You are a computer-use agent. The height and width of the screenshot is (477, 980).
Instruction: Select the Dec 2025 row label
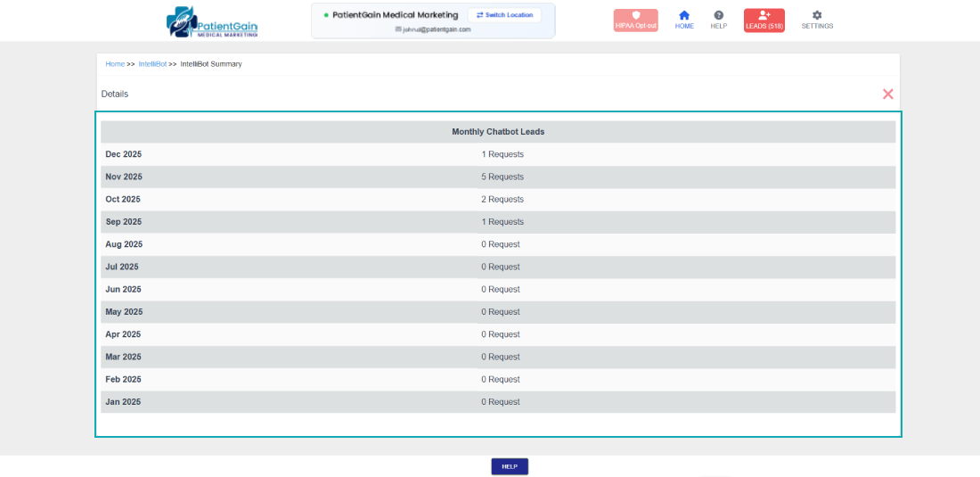[x=124, y=154]
